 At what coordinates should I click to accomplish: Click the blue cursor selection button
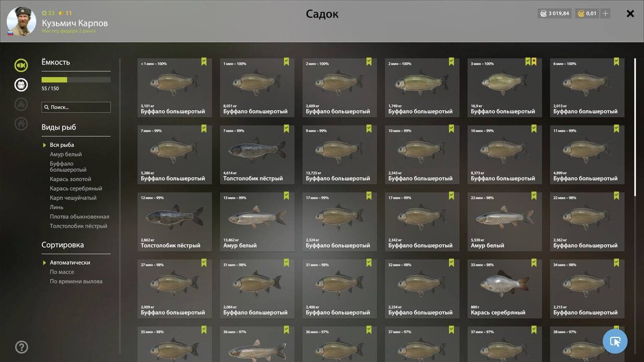[615, 341]
